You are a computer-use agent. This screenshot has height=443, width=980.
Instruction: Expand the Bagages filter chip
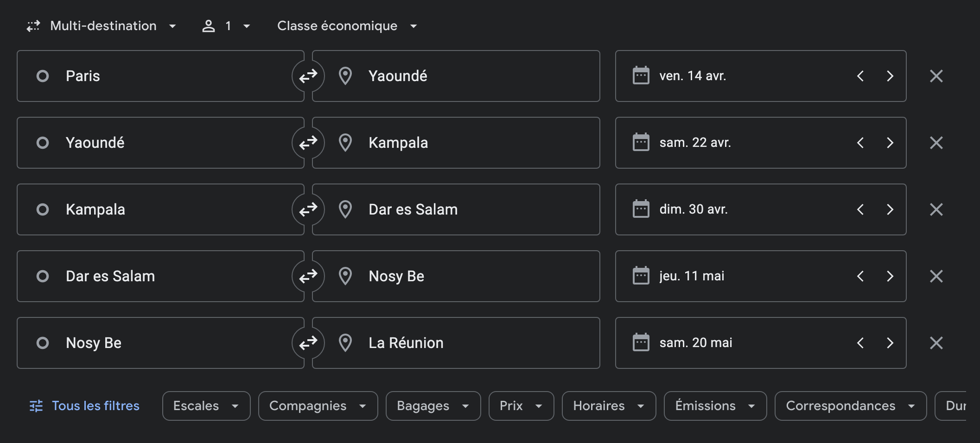pos(433,406)
